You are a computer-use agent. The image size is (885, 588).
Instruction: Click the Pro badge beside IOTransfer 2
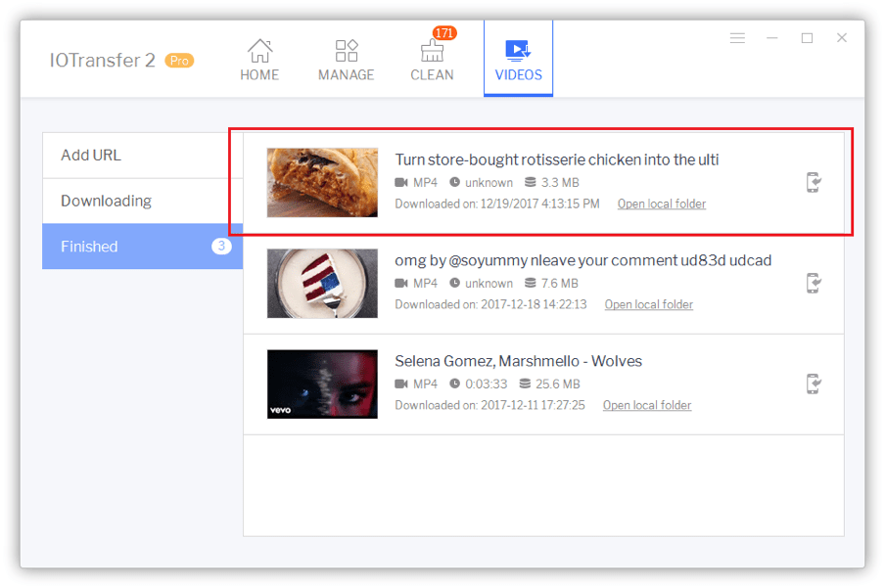tap(179, 61)
